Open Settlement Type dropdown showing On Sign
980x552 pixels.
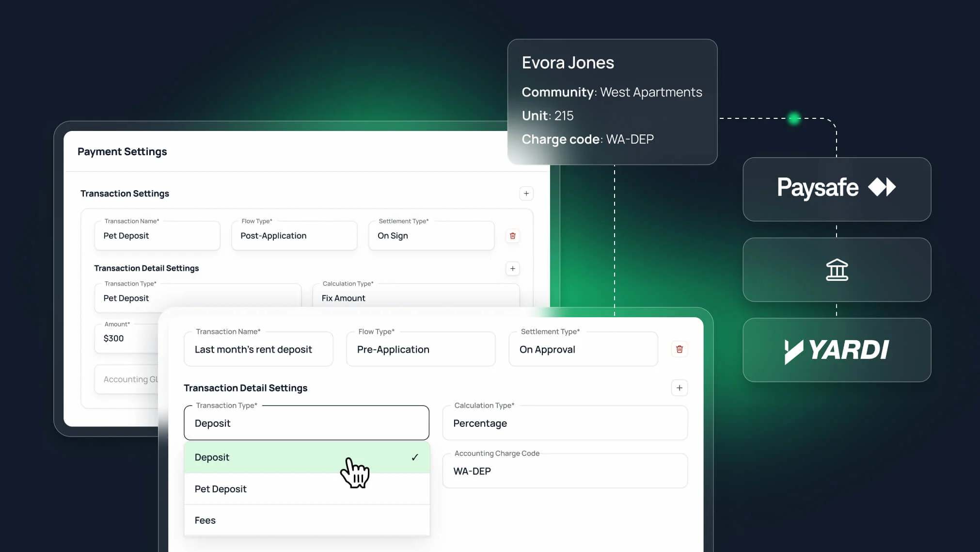(x=432, y=236)
